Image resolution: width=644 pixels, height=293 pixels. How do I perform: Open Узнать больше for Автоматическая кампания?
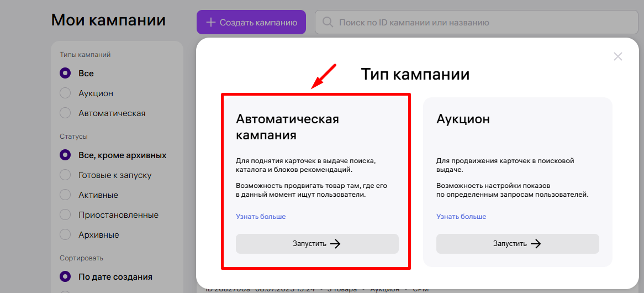point(260,217)
